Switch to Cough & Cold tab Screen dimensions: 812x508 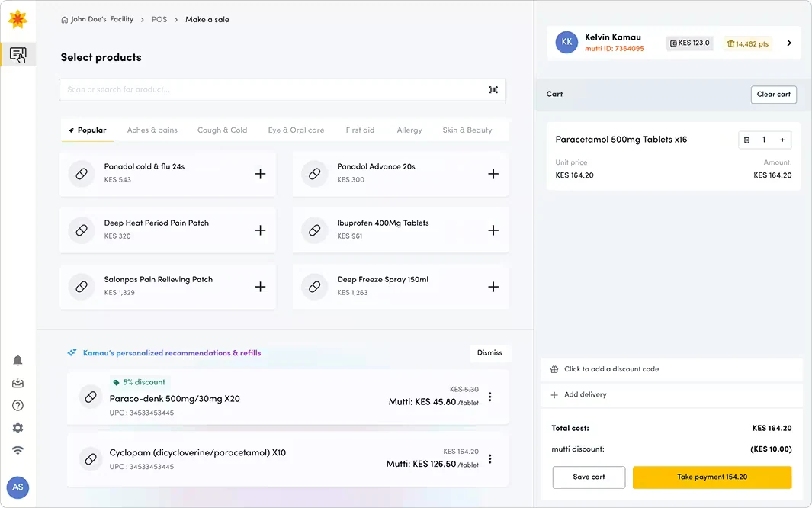click(x=222, y=130)
